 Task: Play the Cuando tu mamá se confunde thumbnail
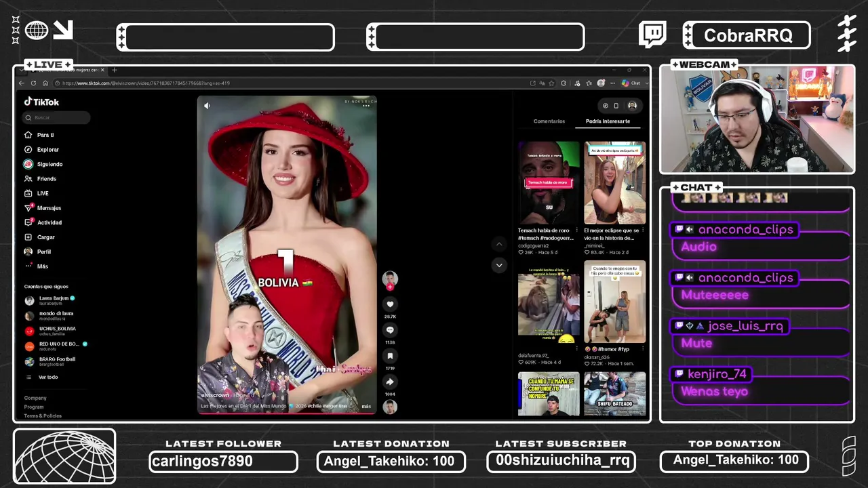[549, 394]
